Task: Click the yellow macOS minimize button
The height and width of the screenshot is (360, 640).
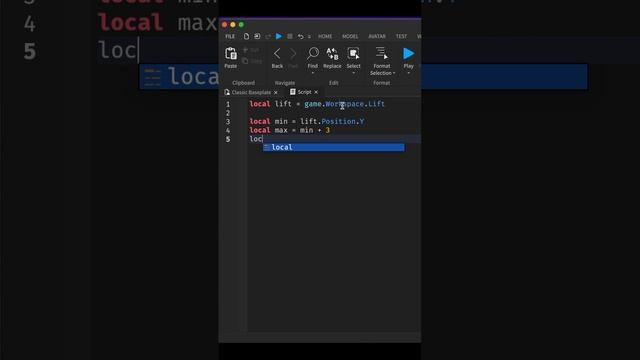Action: pos(233,25)
